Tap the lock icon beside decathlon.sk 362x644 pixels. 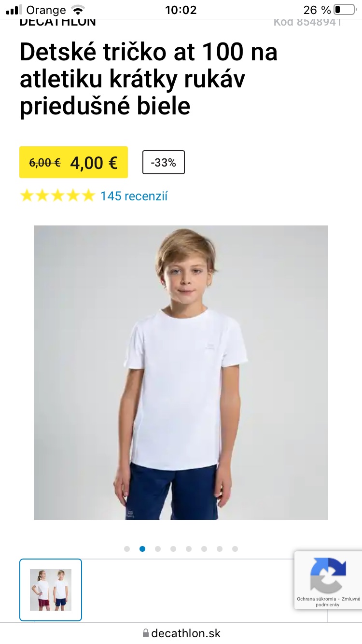click(x=146, y=633)
